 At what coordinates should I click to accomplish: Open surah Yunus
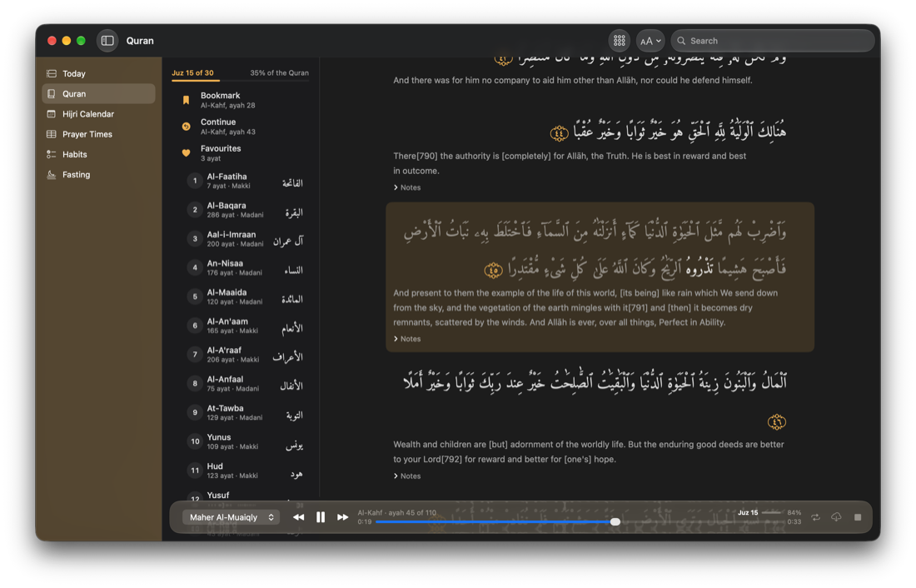(244, 441)
